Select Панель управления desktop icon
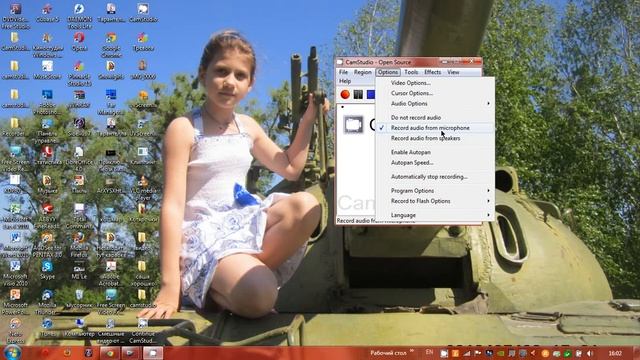The height and width of the screenshot is (360, 640). coord(47,130)
